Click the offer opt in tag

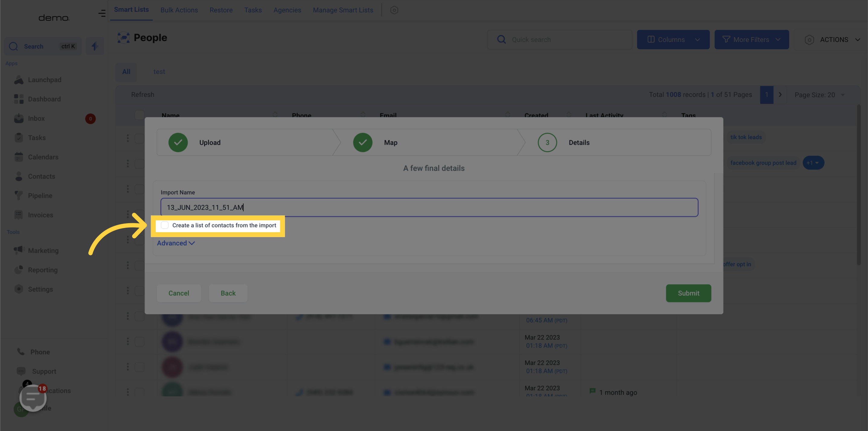click(737, 264)
